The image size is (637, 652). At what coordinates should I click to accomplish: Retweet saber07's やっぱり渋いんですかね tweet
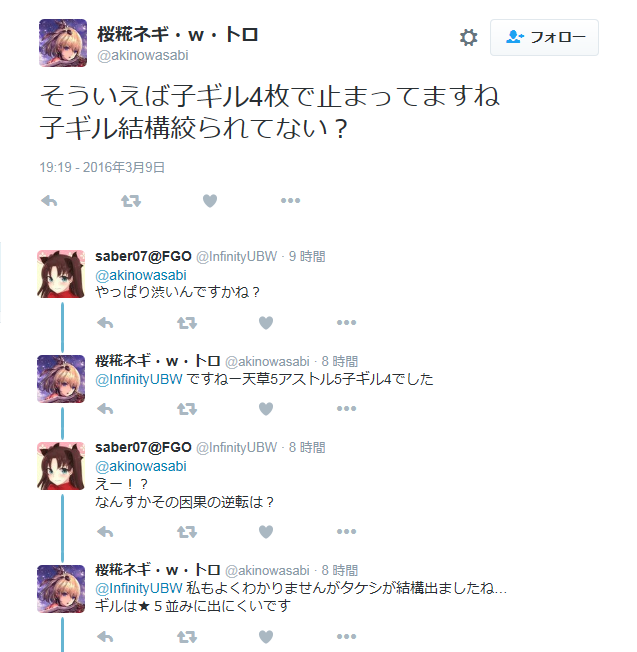coord(187,323)
